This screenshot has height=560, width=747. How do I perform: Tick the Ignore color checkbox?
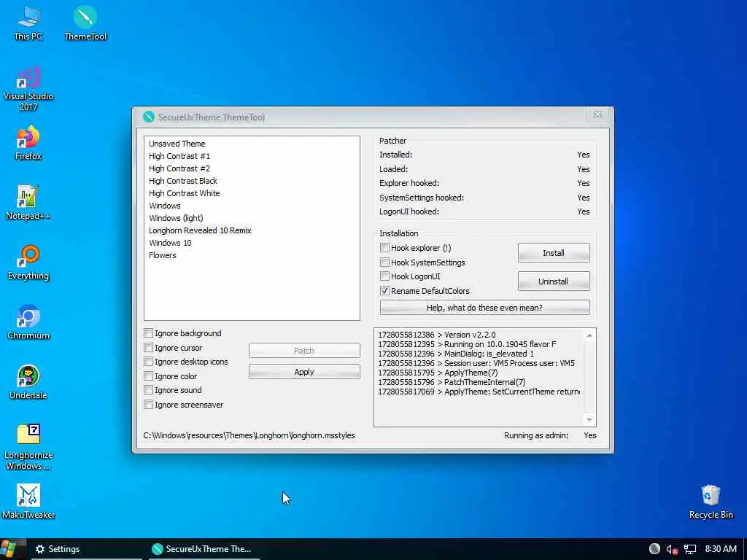[x=148, y=376]
